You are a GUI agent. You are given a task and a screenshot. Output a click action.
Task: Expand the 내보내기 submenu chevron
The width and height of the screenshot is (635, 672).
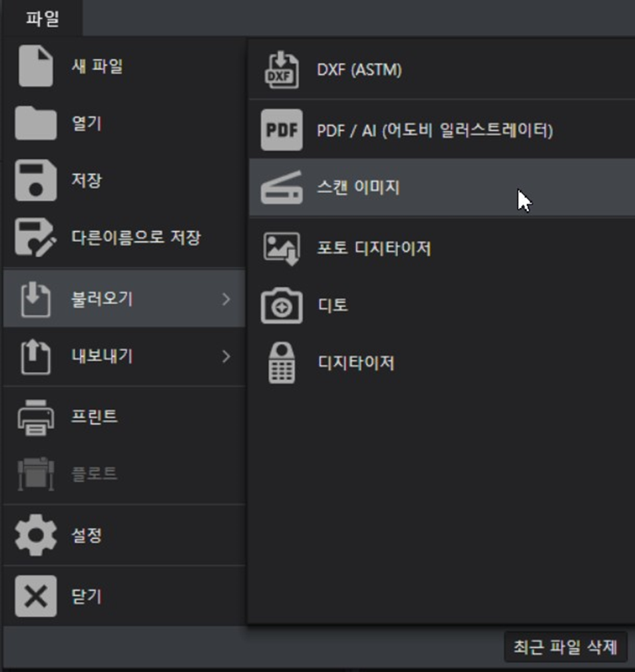click(226, 357)
